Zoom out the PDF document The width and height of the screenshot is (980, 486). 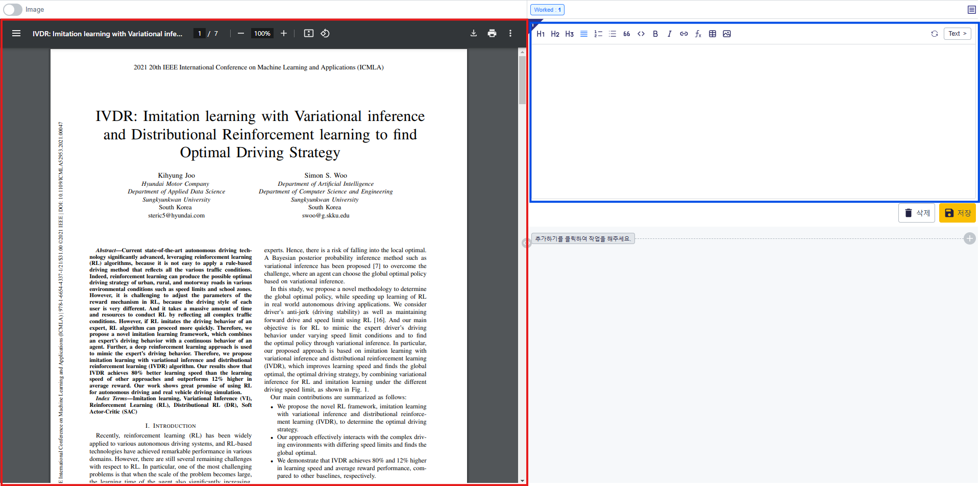pyautogui.click(x=241, y=33)
